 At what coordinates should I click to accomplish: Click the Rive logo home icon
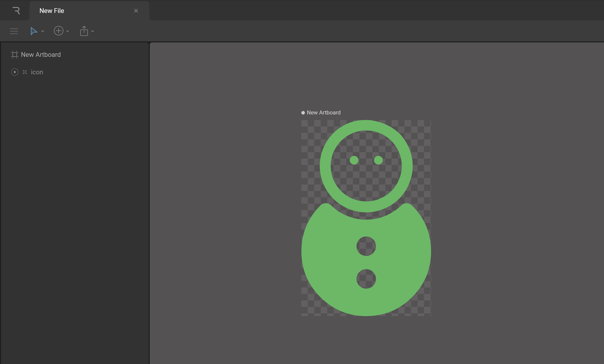(16, 10)
